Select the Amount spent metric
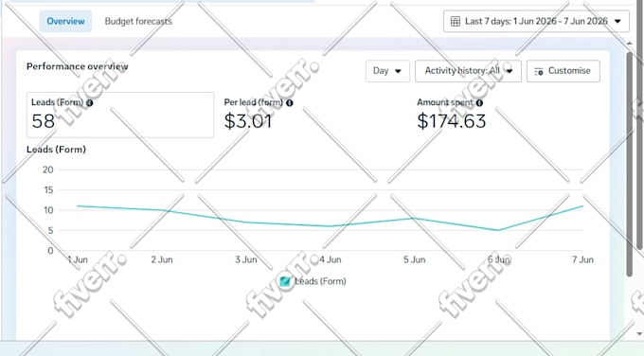The width and height of the screenshot is (644, 356). coord(452,115)
